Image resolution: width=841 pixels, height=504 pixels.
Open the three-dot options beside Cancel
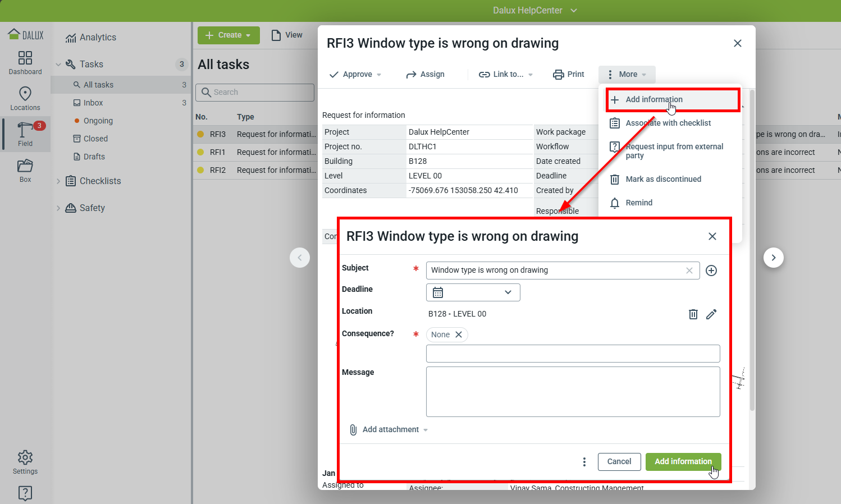coord(584,461)
